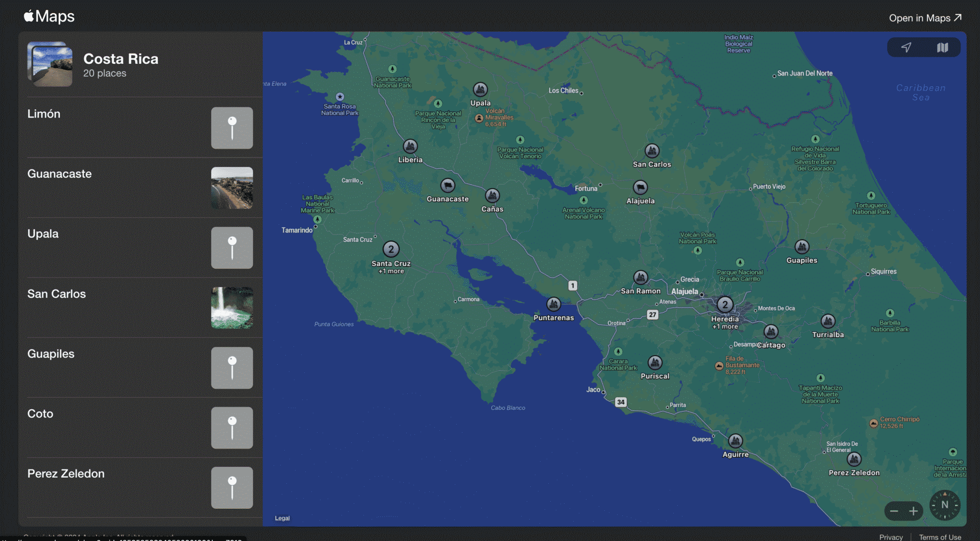980x541 pixels.
Task: Select the Upala marker on the map
Action: pyautogui.click(x=480, y=90)
